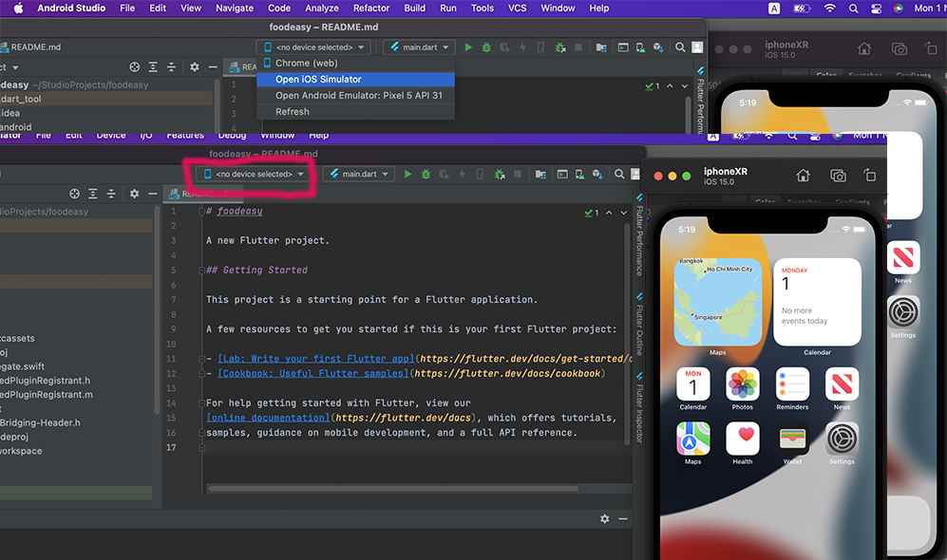Open Refactor menu in Android Studio menu bar
This screenshot has height=560, width=947.
(371, 8)
